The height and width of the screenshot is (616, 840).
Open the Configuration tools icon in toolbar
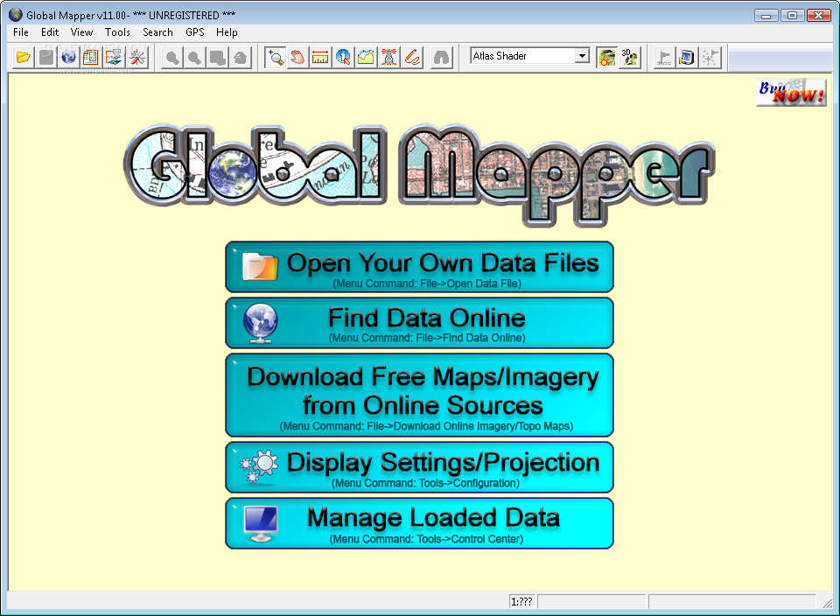137,58
